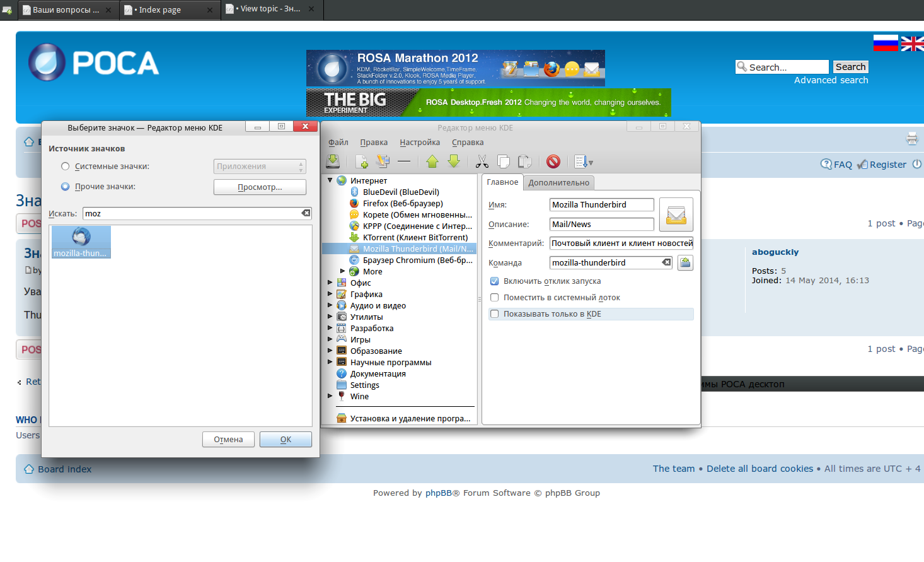Open the Справка menu
Image resolution: width=924 pixels, height=562 pixels.
[x=468, y=143]
